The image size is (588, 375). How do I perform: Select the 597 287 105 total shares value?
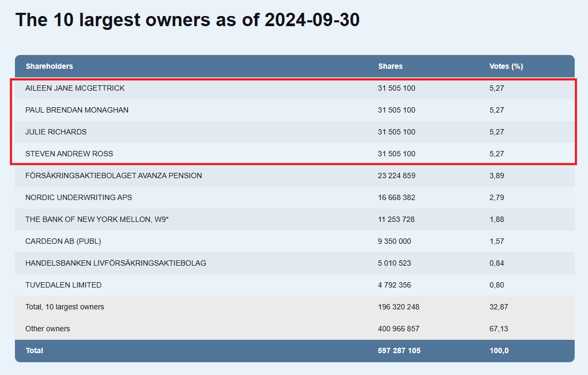coord(399,350)
